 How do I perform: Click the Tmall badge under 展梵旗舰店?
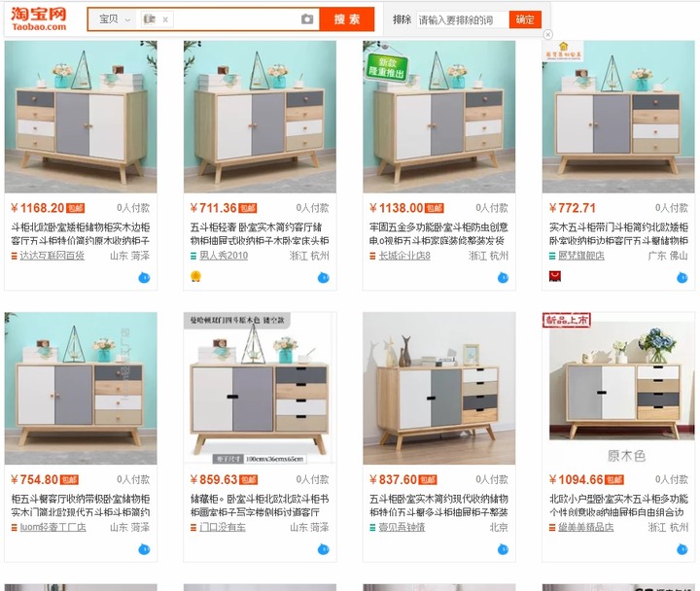pos(555,277)
